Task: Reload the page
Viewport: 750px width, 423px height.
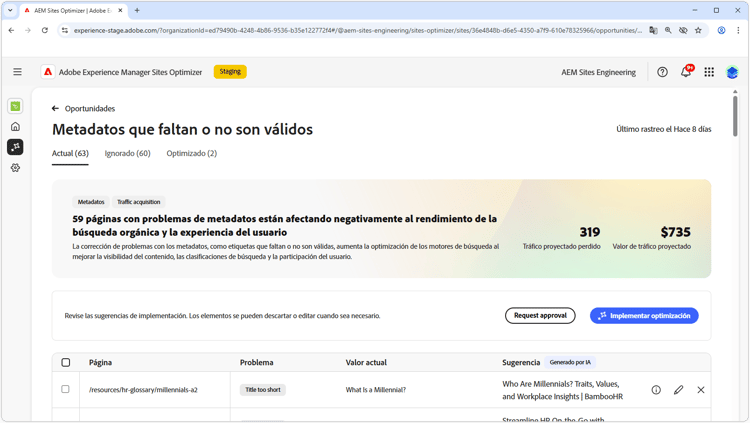Action: tap(44, 30)
